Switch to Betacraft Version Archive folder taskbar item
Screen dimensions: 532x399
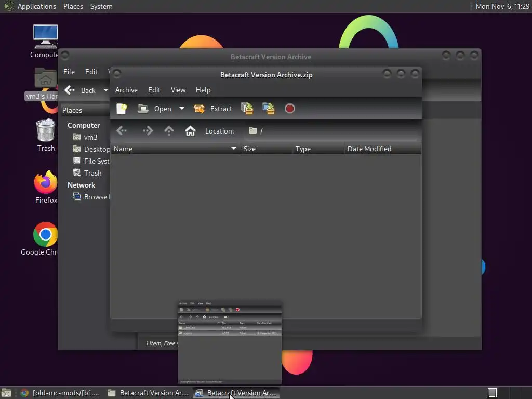(x=149, y=393)
